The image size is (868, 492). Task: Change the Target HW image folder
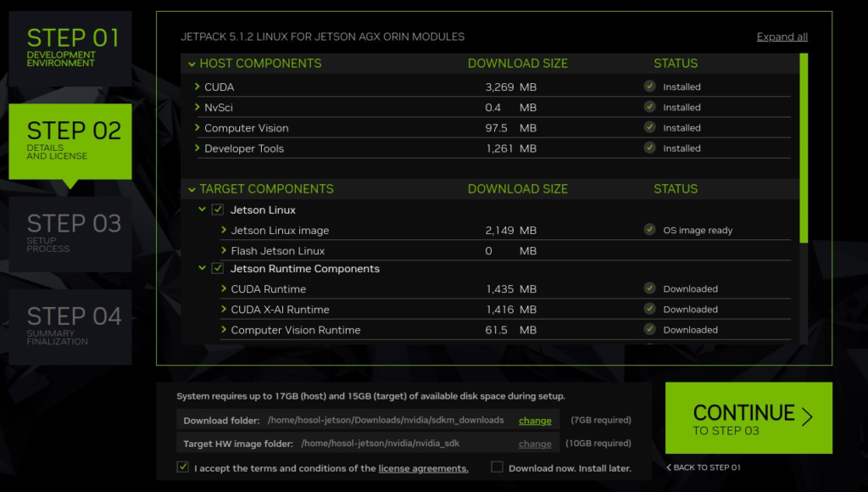(x=535, y=444)
